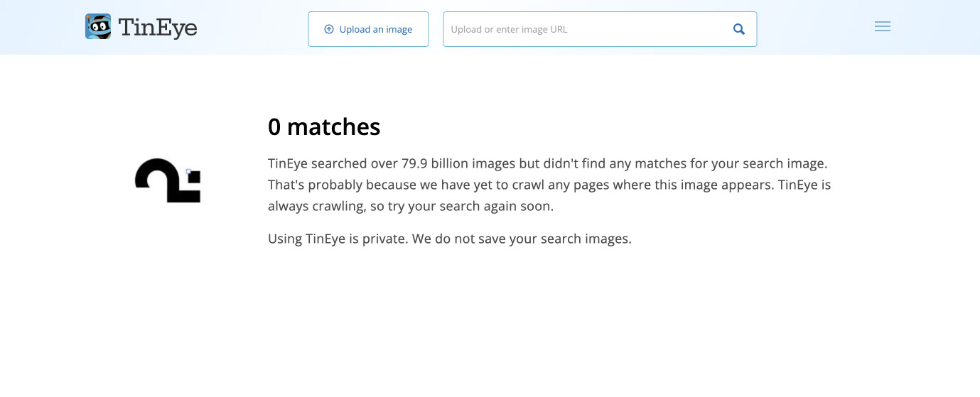Viewport: 980px width, 397px height.
Task: Click the magnifying glass search icon
Action: point(739,30)
